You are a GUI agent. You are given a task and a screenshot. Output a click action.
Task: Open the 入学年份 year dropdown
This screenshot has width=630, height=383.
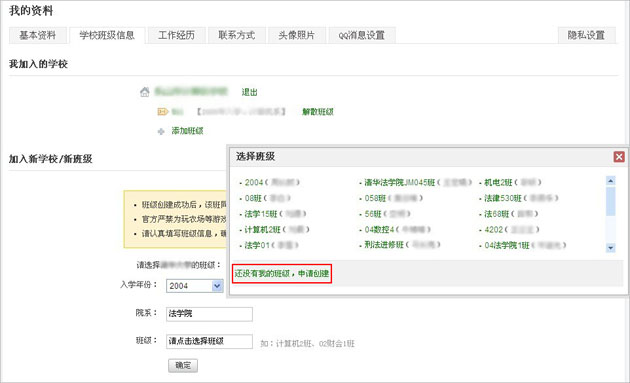(x=194, y=286)
